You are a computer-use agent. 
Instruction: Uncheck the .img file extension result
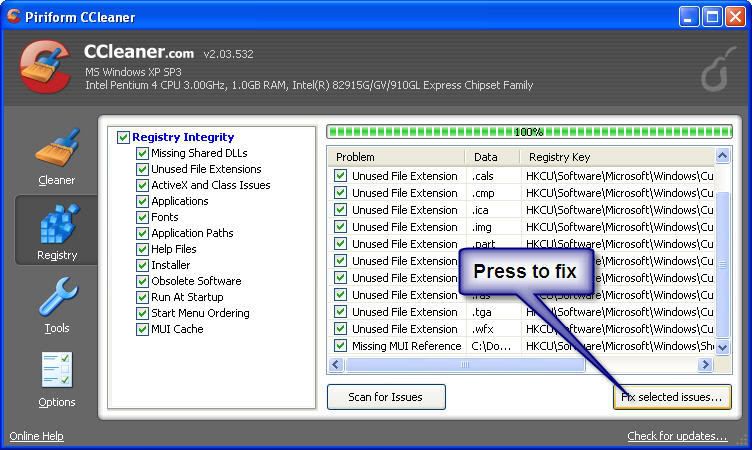[341, 226]
